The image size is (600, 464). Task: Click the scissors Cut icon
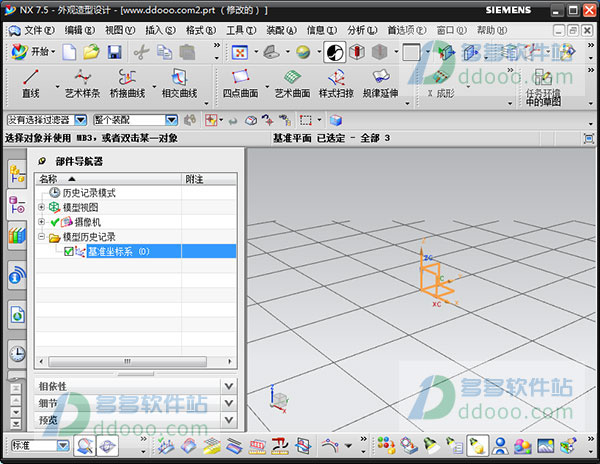coord(141,52)
